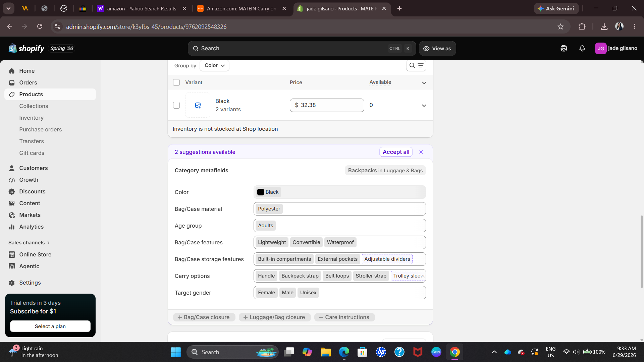The image size is (644, 362).
Task: Open Chrome menu three dots
Action: click(x=634, y=26)
